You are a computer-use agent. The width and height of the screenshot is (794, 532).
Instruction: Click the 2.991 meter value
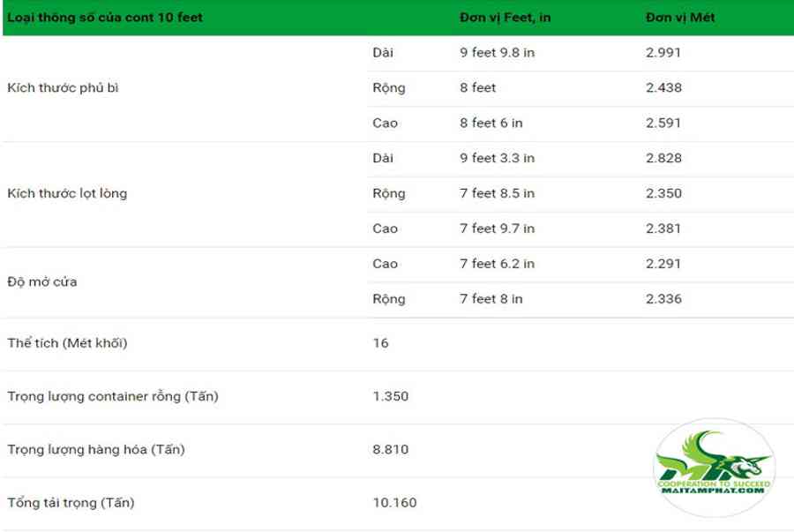tap(663, 53)
